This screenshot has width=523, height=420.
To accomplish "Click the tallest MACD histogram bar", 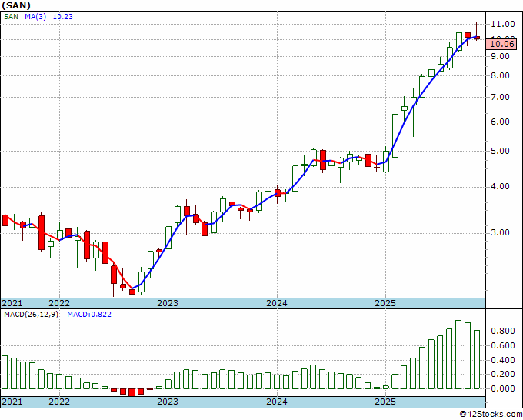I will [458, 355].
